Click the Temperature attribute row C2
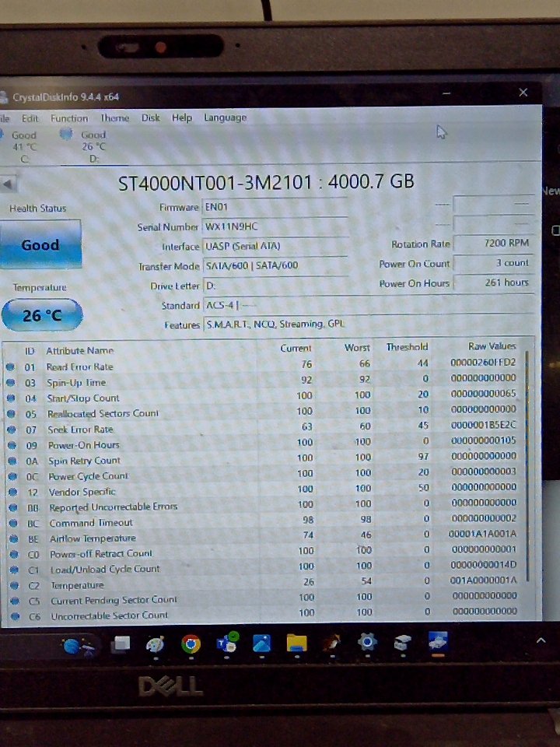 click(265, 583)
